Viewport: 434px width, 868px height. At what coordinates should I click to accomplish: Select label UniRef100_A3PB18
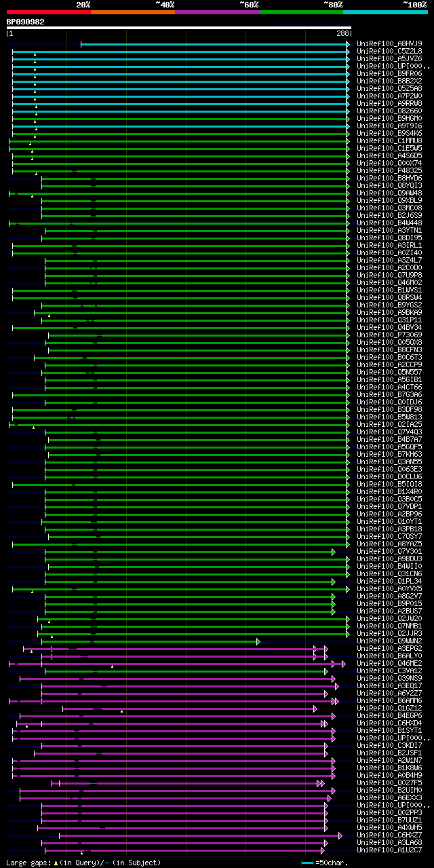(389, 529)
